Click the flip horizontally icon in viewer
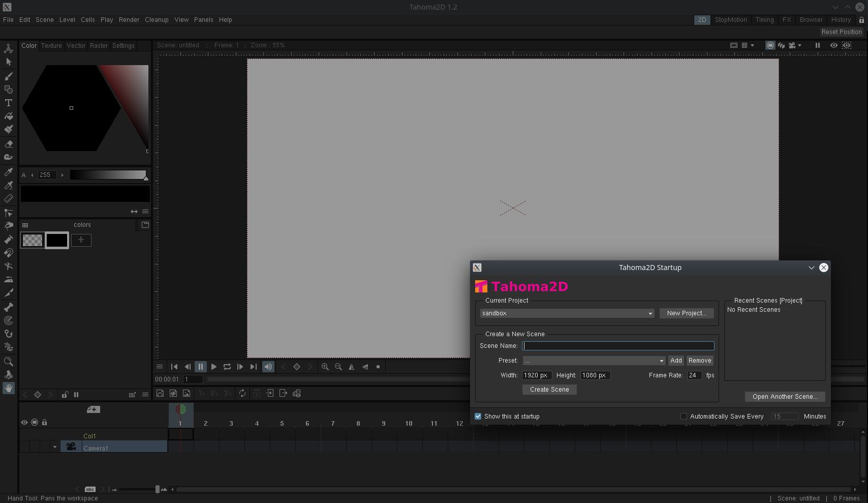The image size is (868, 503). click(x=352, y=367)
